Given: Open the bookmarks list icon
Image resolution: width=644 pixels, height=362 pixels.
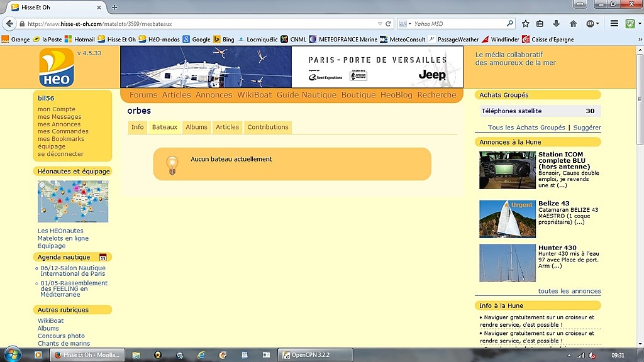Looking at the screenshot, I should pos(540,24).
